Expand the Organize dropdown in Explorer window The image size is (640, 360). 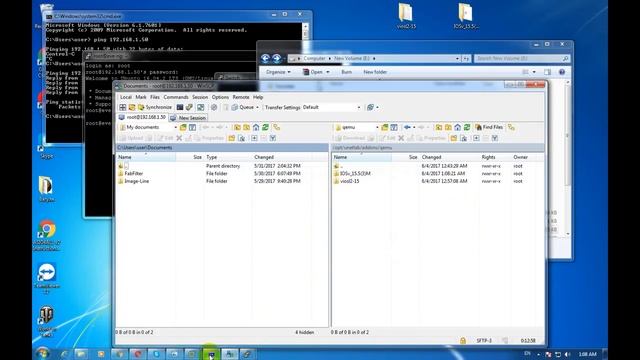click(278, 72)
